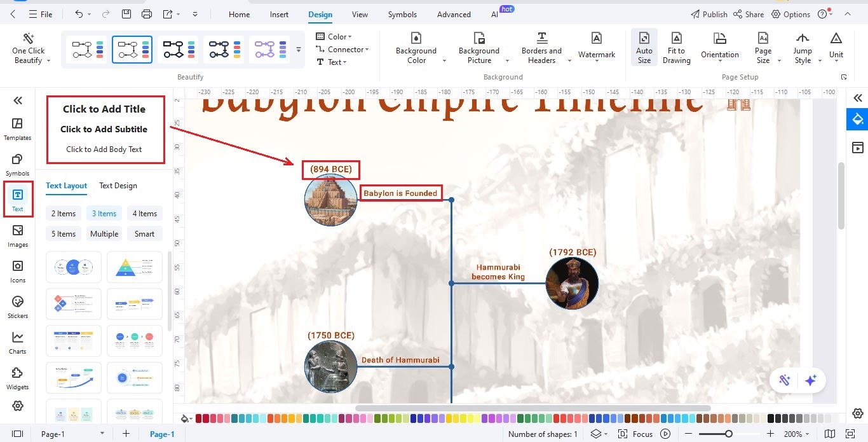Switch to the Text Design tab
The image size is (868, 442).
(x=118, y=186)
